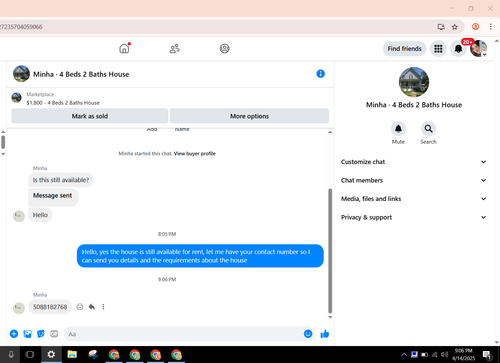Expand Media, files and links section
Image resolution: width=500 pixels, height=363 pixels.
(x=413, y=199)
